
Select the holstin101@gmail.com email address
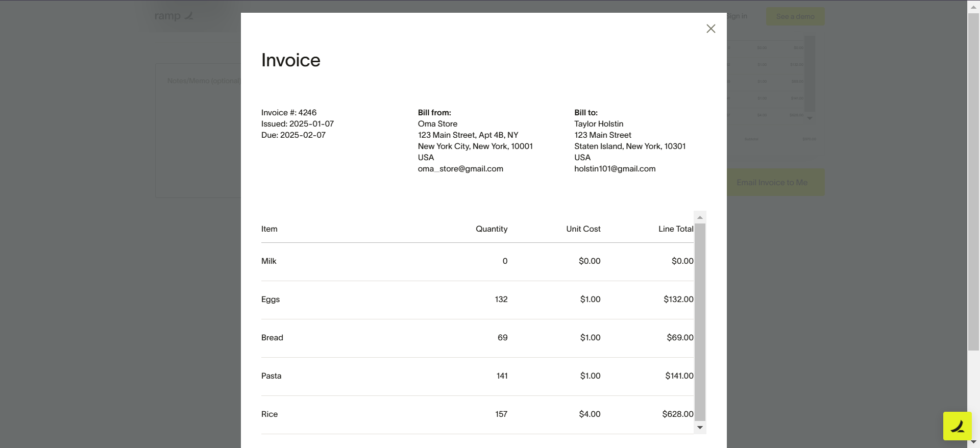pos(615,169)
